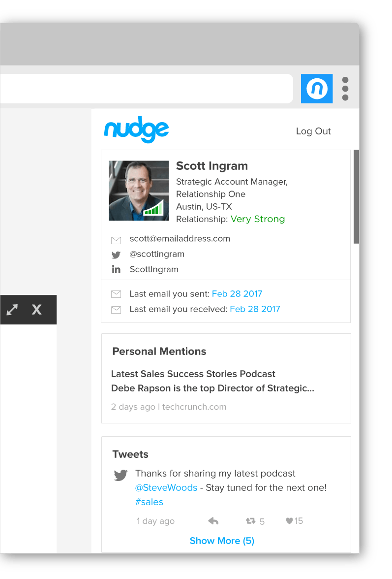
Task: Retweet the podcast tweet
Action: pyautogui.click(x=251, y=521)
